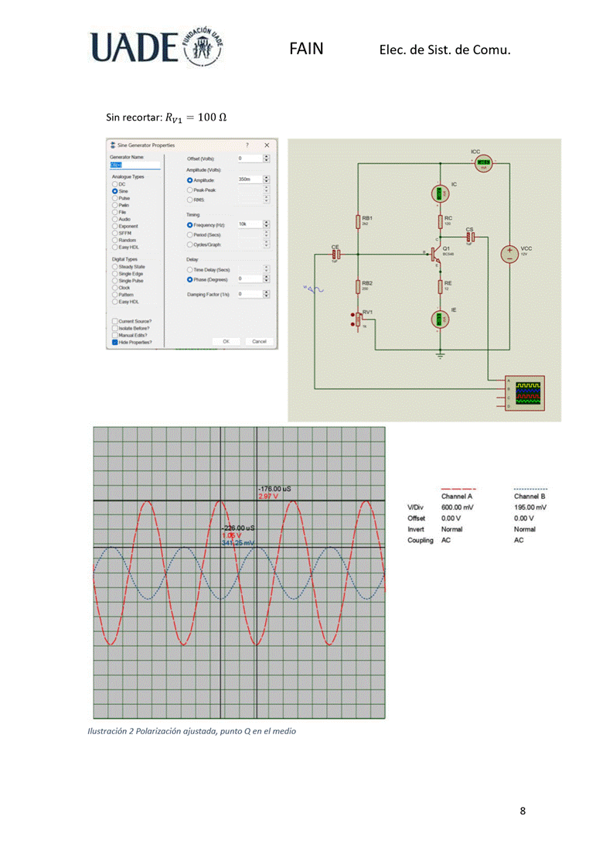The width and height of the screenshot is (613, 868).
Task: Select the VCC 12V battery source
Action: click(x=509, y=254)
